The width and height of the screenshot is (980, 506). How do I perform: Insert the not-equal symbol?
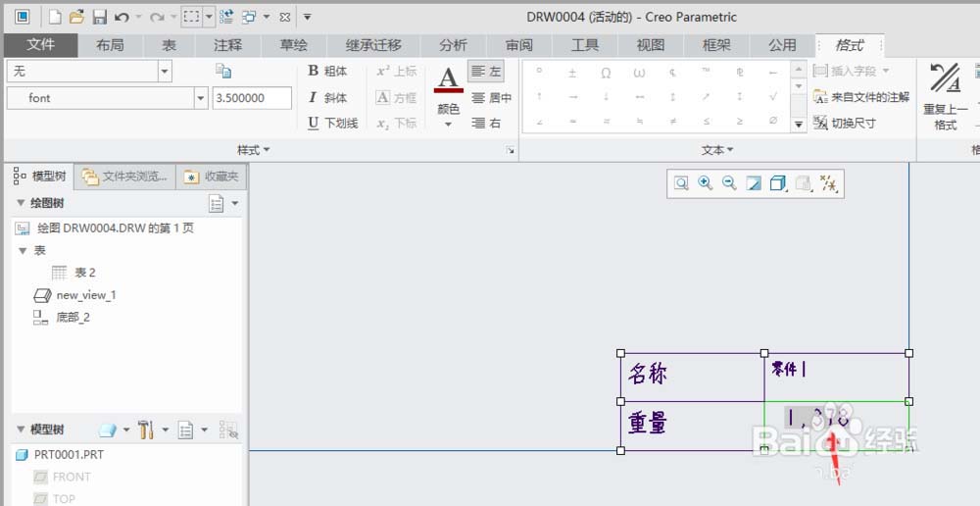coord(672,122)
